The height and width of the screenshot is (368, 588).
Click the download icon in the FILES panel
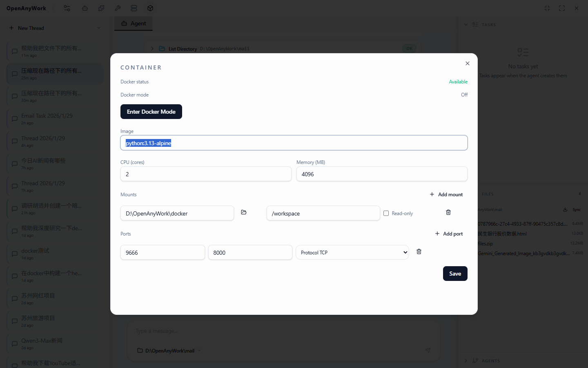[x=565, y=209]
